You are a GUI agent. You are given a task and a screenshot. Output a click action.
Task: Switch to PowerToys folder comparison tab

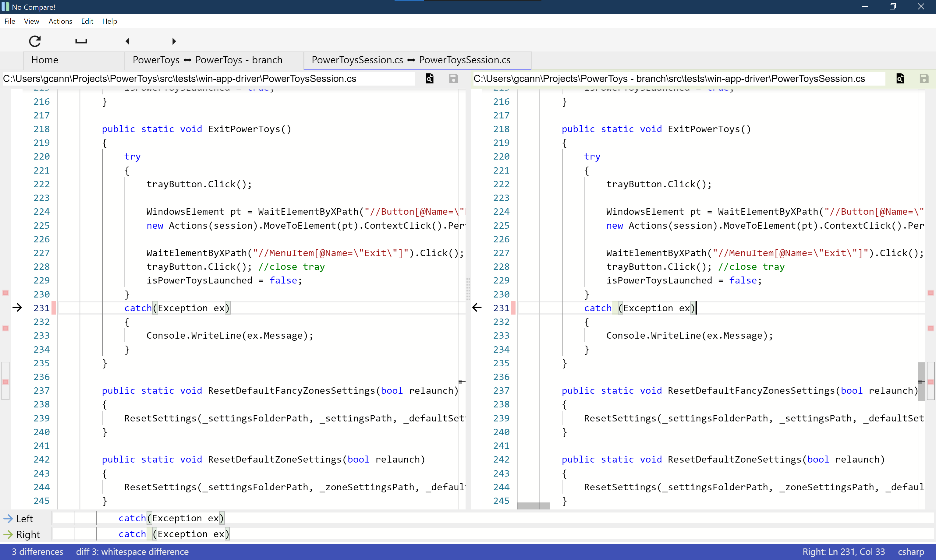coord(207,60)
